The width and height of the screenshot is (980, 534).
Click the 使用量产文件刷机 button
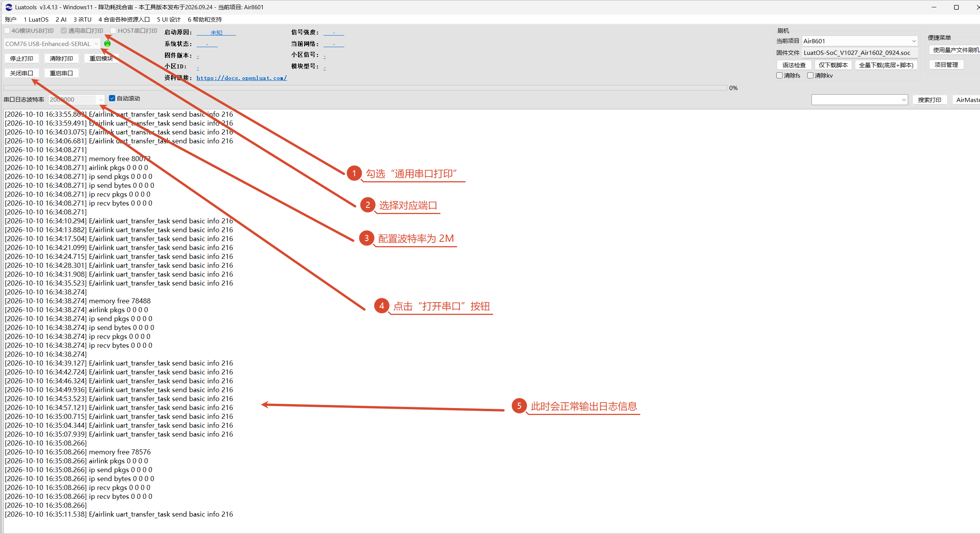[954, 50]
